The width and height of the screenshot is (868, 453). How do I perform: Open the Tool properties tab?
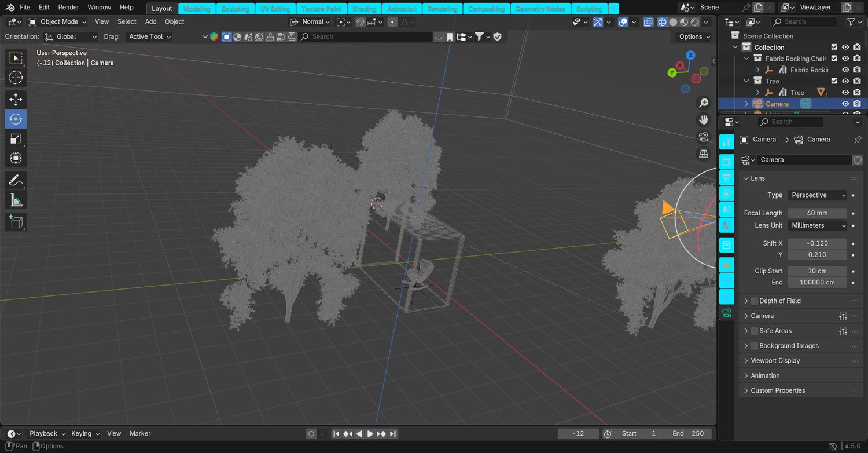[727, 142]
